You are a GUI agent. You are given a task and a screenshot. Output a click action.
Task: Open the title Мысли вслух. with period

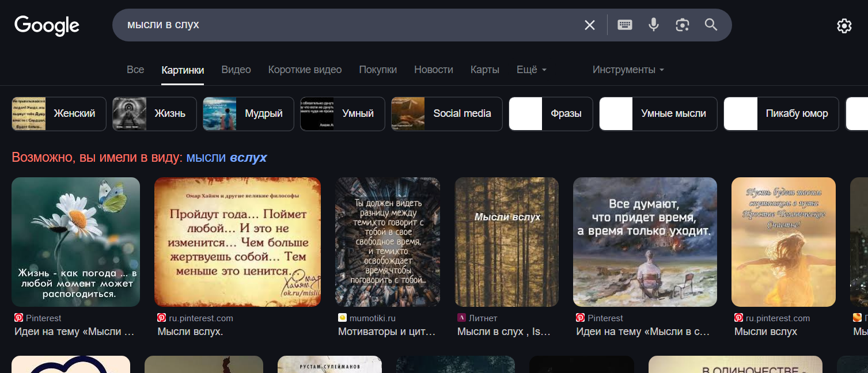pos(190,332)
